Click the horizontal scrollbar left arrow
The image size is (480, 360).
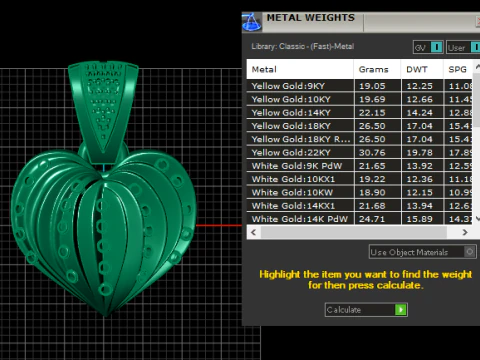254,232
